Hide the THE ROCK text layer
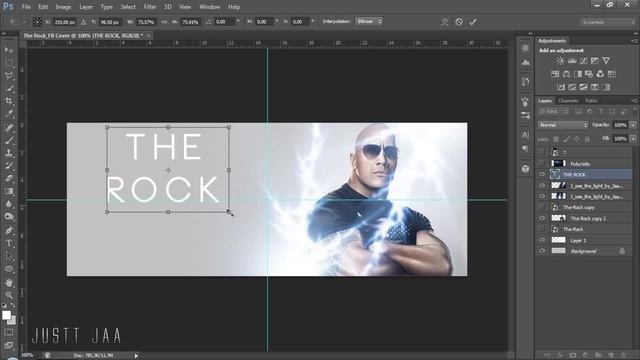This screenshot has width=640, height=360. (x=542, y=174)
